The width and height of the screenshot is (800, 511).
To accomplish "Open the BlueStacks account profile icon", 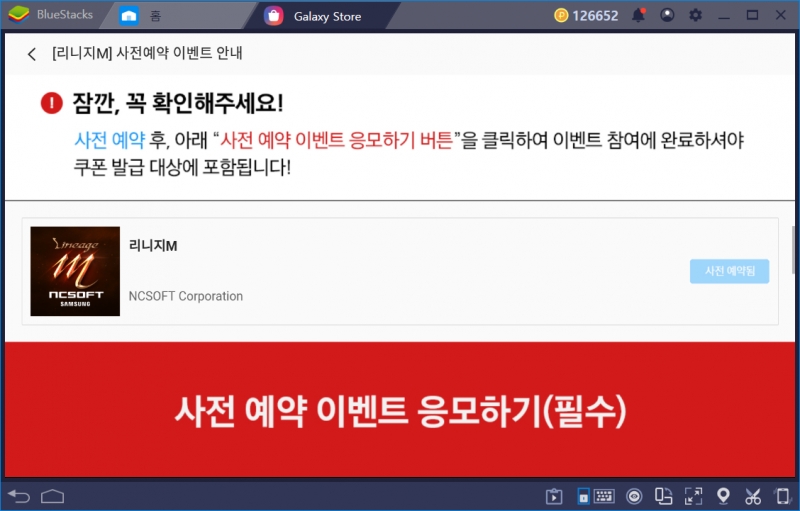I will click(667, 15).
